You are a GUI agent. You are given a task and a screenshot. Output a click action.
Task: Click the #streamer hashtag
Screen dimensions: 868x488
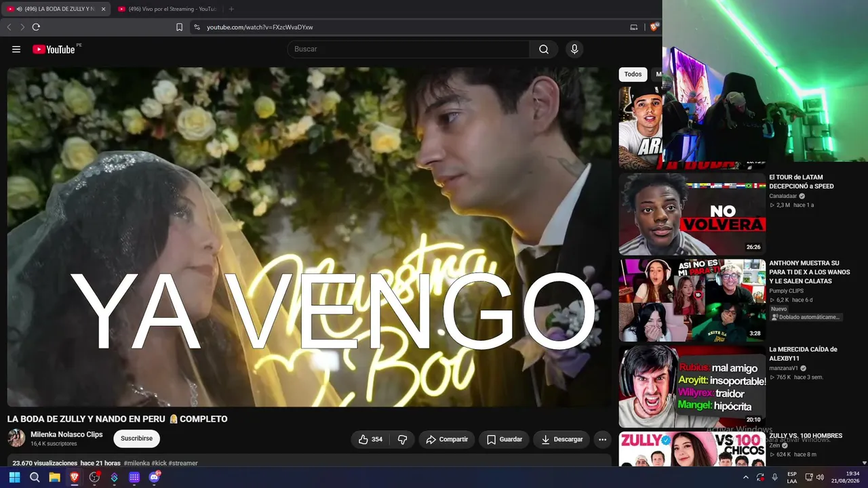click(x=183, y=464)
